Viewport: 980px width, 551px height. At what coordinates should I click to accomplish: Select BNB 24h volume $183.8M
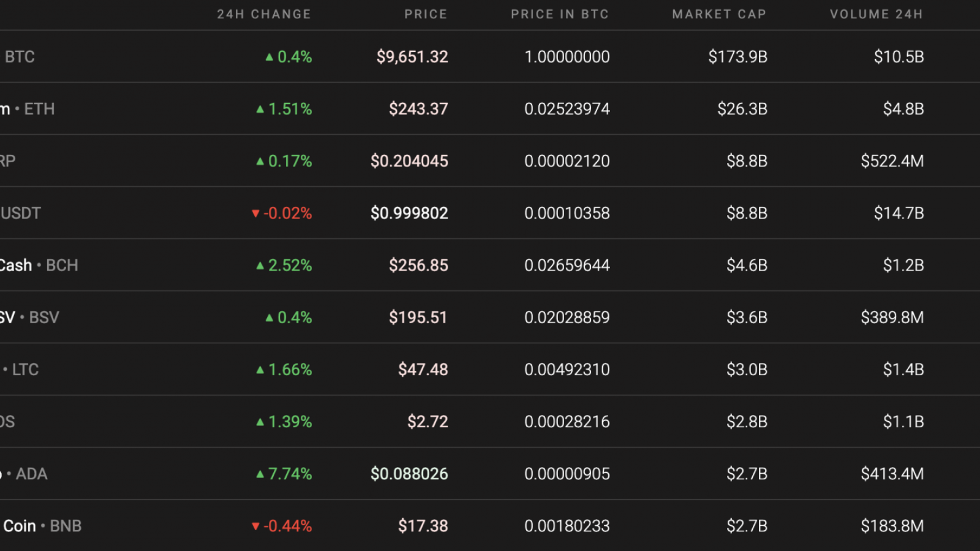pos(892,526)
